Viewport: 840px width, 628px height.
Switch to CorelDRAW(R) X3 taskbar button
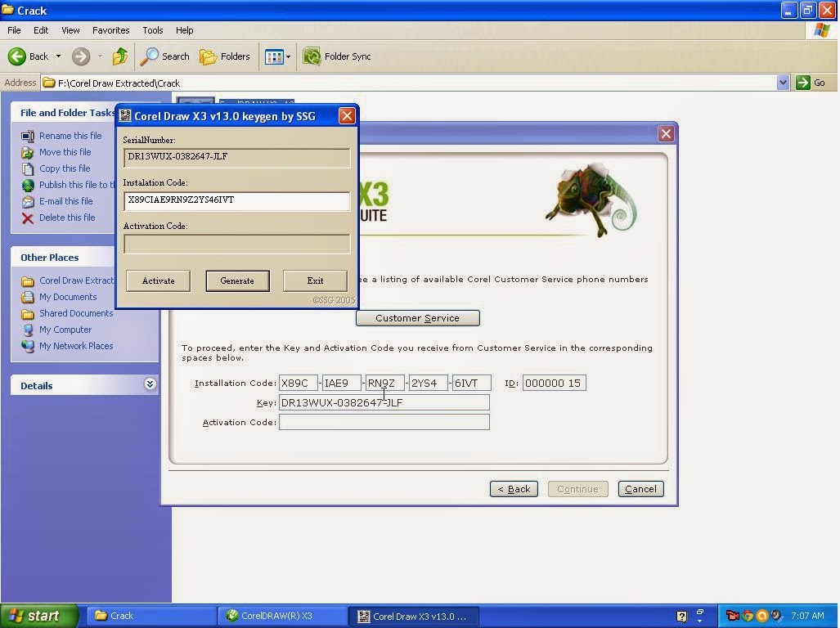click(x=283, y=617)
